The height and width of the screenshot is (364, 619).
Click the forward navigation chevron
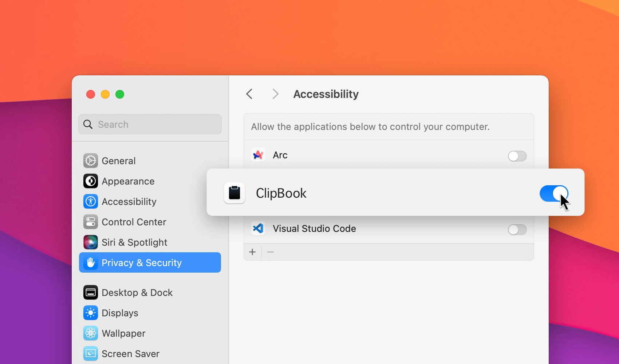(275, 94)
